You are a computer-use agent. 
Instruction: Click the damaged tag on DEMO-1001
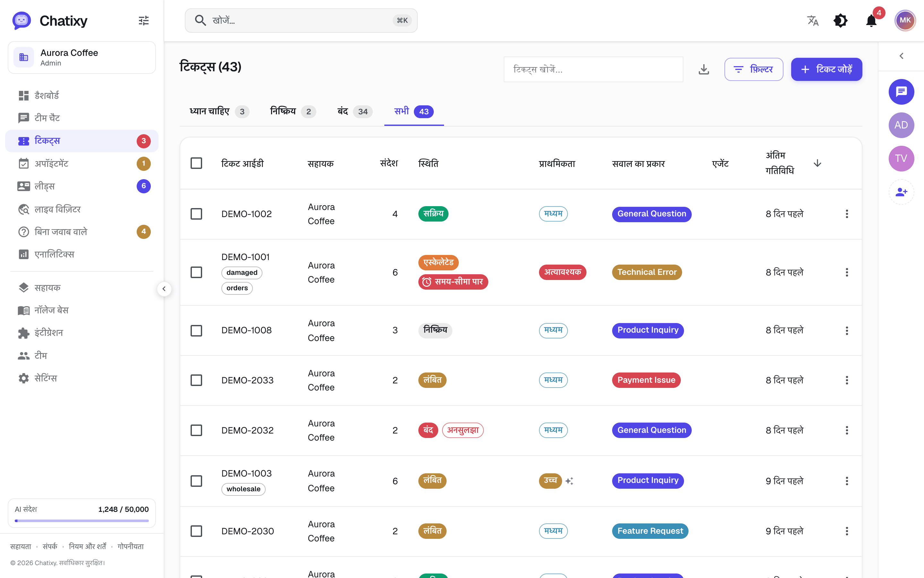click(x=242, y=273)
